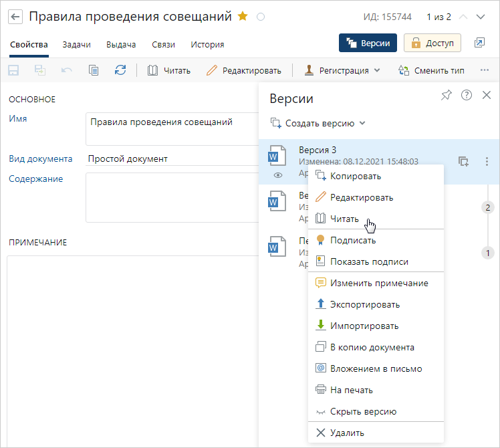Click the back arrow beside the document title
The image size is (500, 448).
click(x=15, y=16)
